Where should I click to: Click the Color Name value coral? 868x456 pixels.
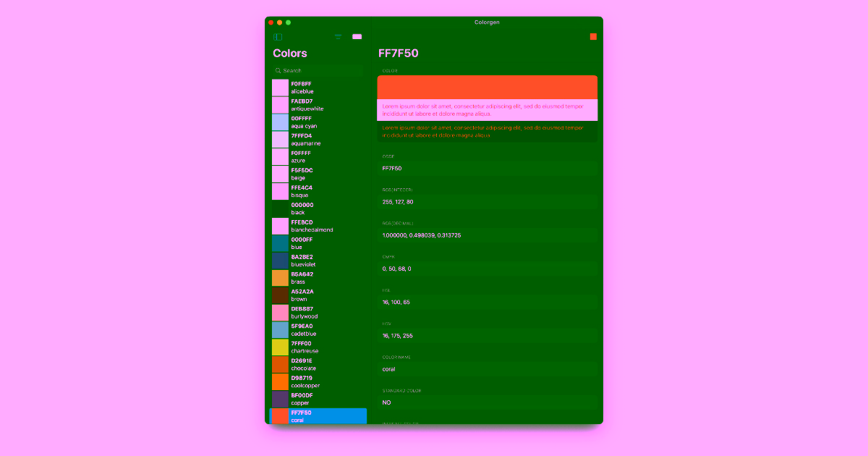click(388, 369)
